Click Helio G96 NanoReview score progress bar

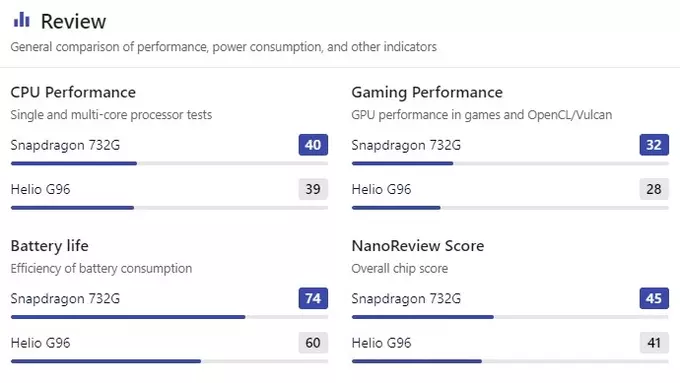pos(510,361)
